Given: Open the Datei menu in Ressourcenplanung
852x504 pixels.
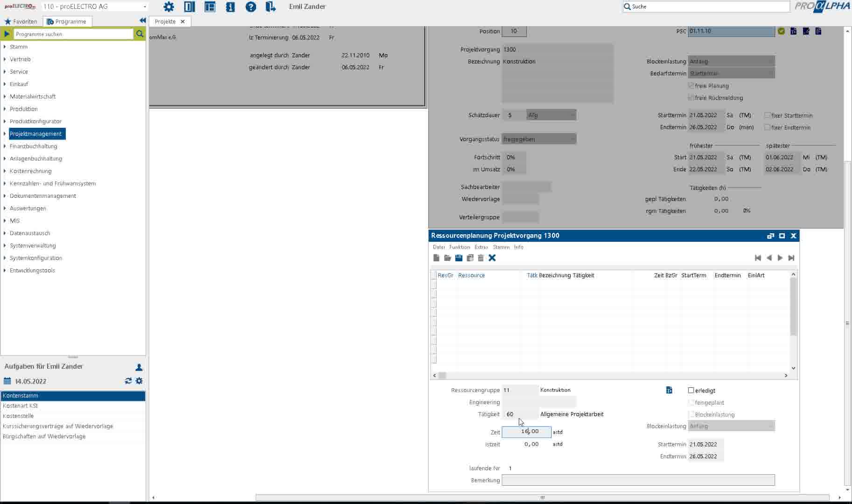Looking at the screenshot, I should 439,247.
